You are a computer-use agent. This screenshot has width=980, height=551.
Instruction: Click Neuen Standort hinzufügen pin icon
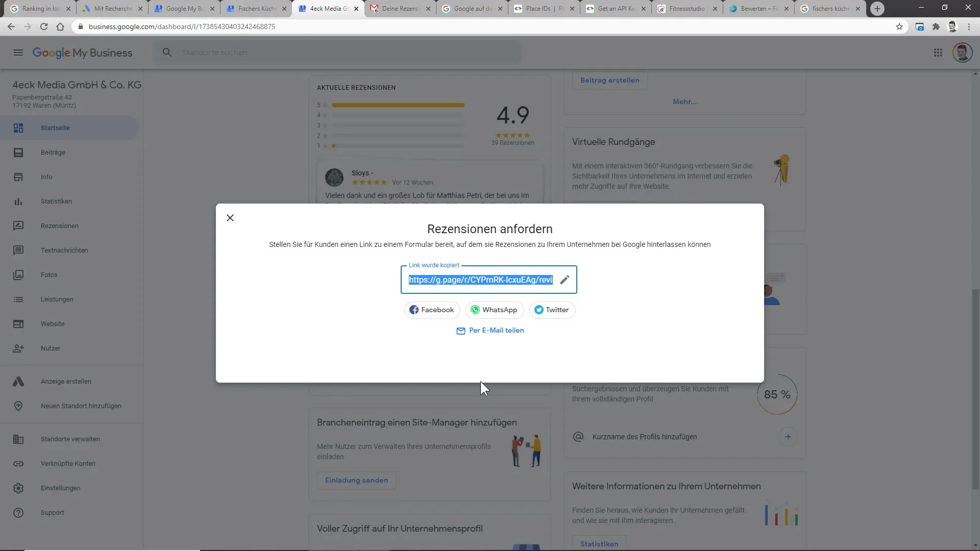point(18,406)
